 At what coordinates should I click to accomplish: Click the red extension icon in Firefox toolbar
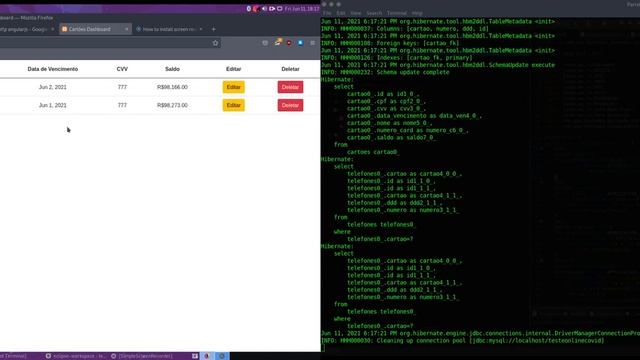(x=289, y=43)
